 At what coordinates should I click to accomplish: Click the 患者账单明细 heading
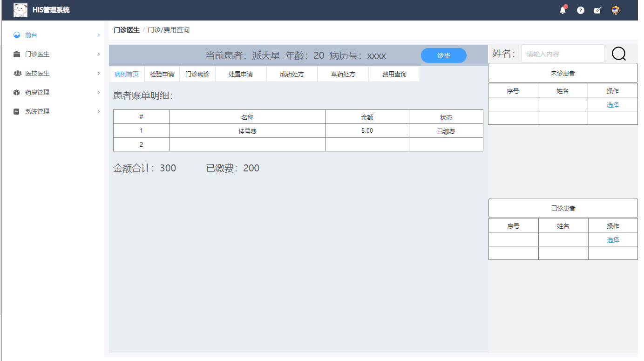point(143,95)
